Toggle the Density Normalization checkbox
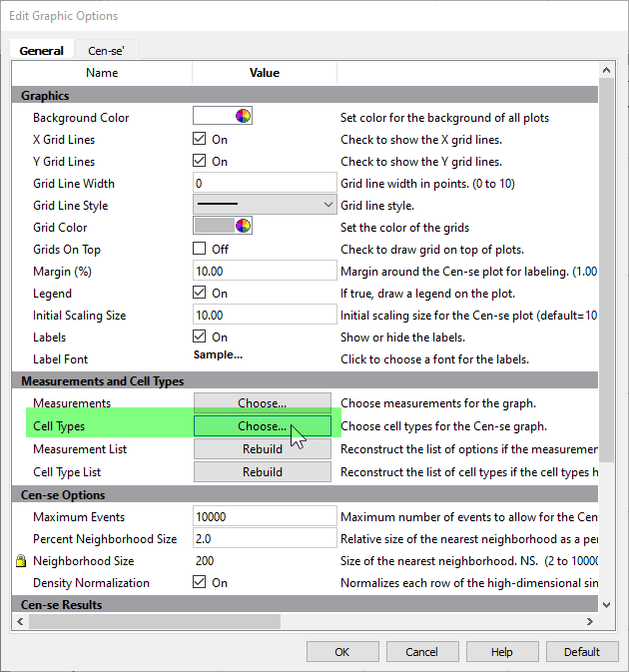Viewport: 629px width, 672px height. [x=200, y=582]
